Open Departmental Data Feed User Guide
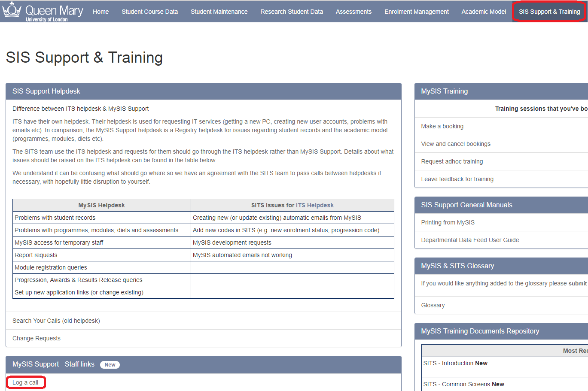 470,240
